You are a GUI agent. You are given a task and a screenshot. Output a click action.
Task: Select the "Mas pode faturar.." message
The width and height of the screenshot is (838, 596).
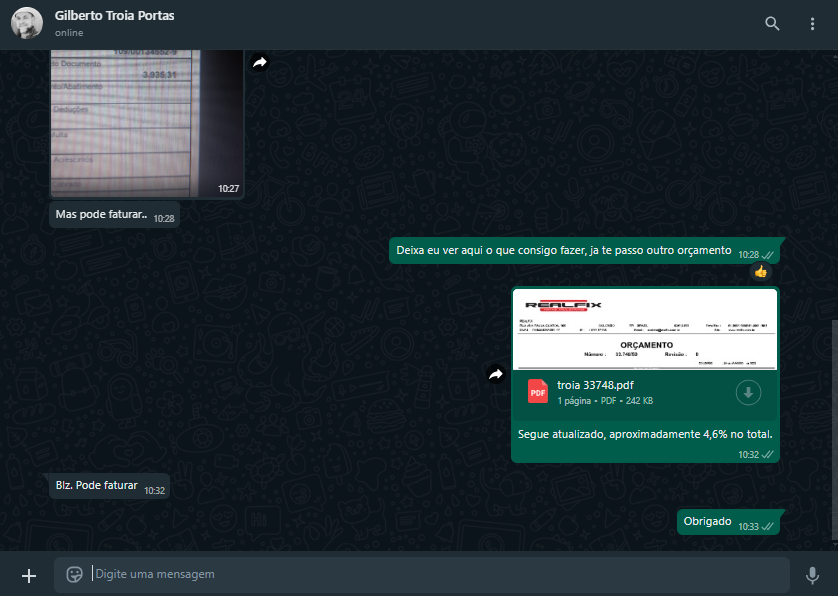point(102,215)
